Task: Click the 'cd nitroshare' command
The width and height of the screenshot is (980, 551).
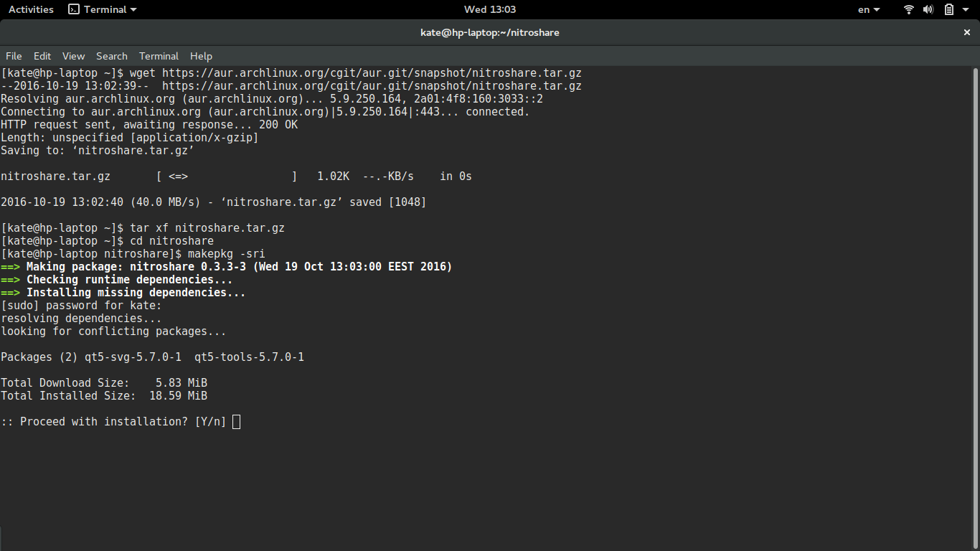Action: 171,241
